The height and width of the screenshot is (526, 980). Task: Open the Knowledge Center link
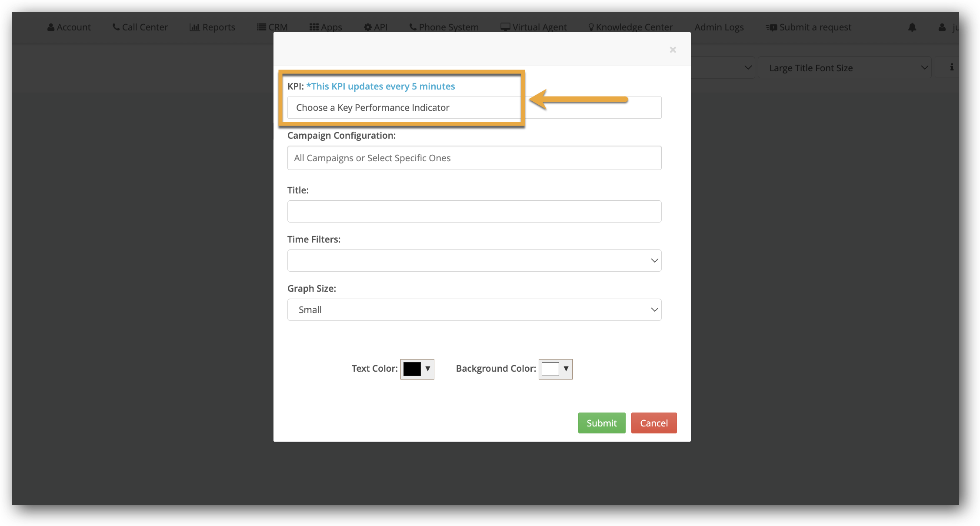tap(630, 27)
